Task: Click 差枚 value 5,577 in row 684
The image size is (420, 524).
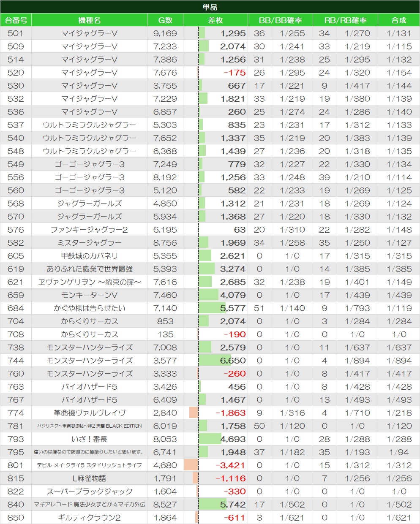Action: pos(233,308)
